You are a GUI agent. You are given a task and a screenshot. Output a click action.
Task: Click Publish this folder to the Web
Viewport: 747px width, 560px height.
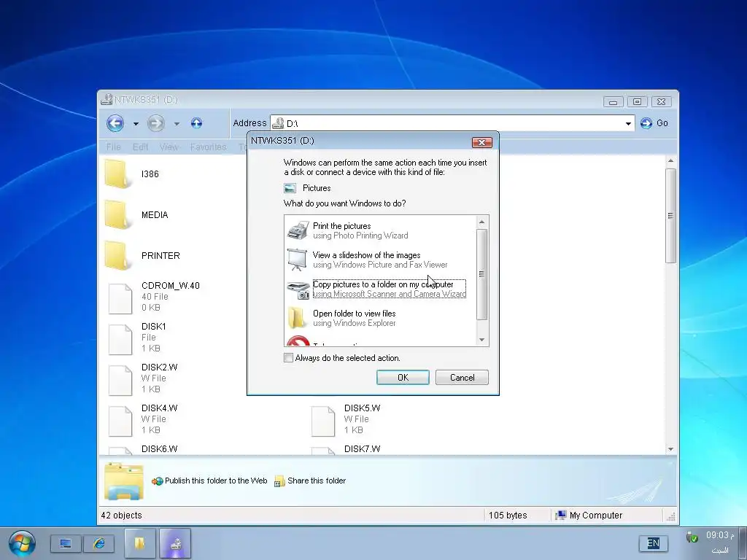point(209,481)
